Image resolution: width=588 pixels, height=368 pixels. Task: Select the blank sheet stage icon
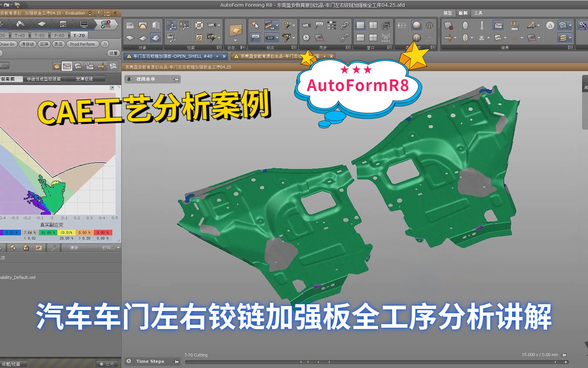[42, 24]
